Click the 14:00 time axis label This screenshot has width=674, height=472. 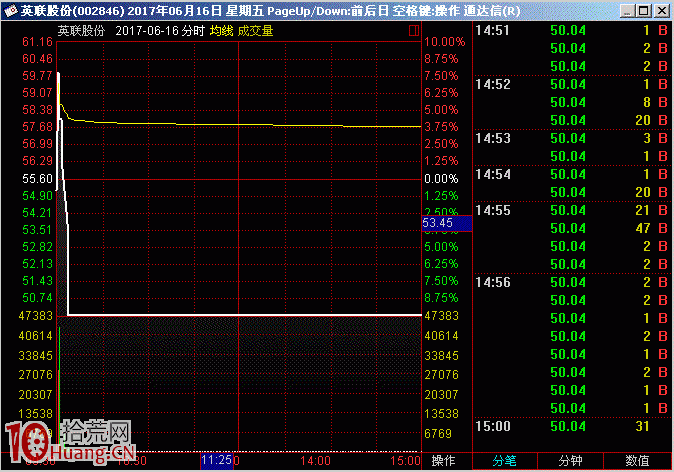[315, 461]
